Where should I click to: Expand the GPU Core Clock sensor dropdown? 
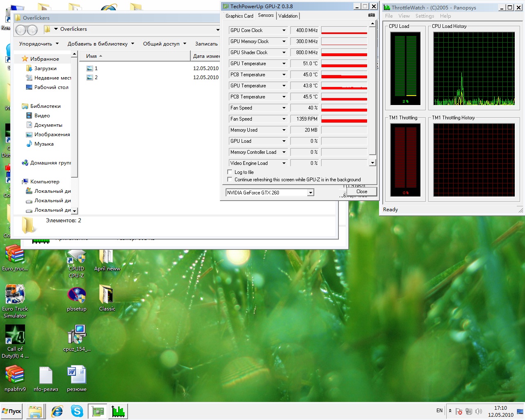(x=284, y=30)
